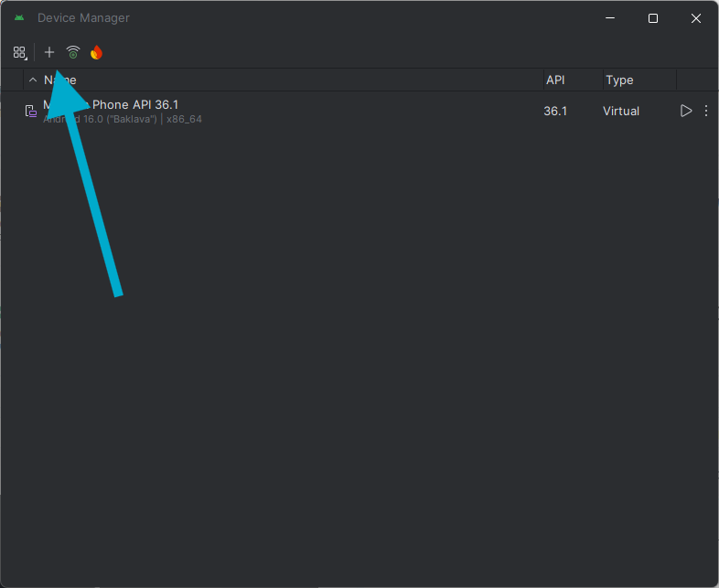Open the device grouping grid dropdown
719x588 pixels.
19,53
